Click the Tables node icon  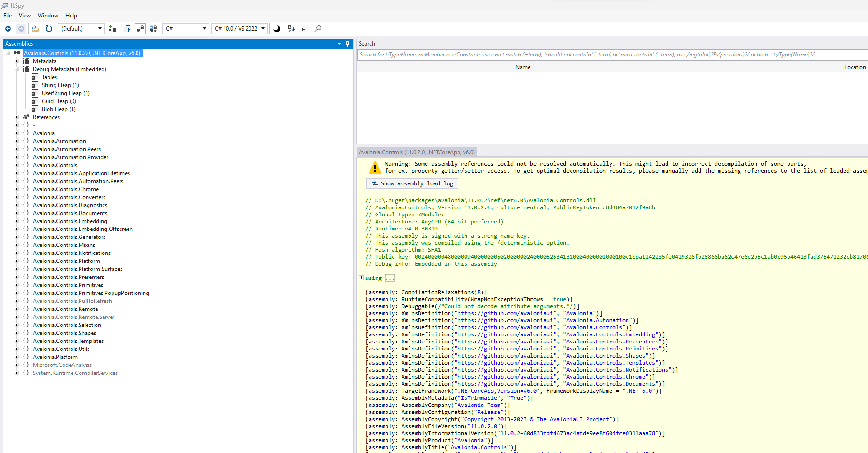(x=35, y=77)
